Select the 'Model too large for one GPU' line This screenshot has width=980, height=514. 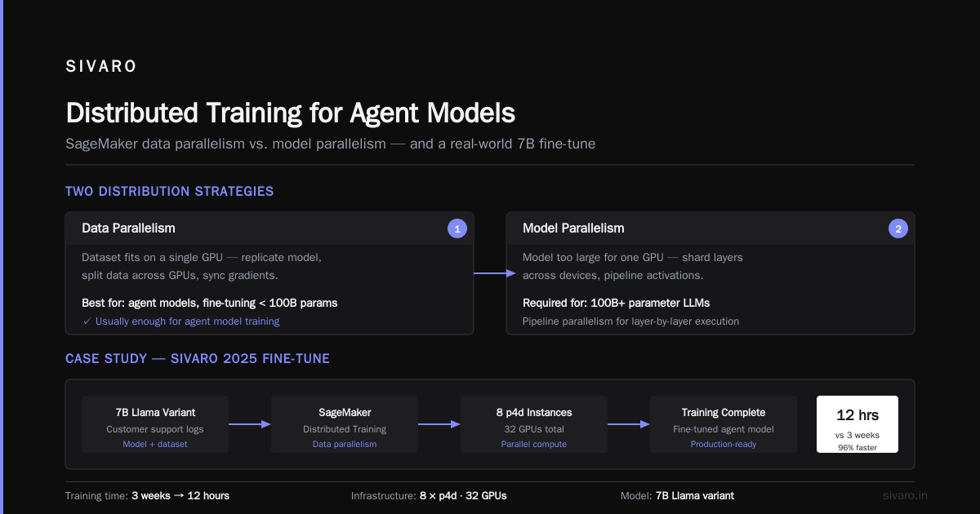tap(633, 257)
